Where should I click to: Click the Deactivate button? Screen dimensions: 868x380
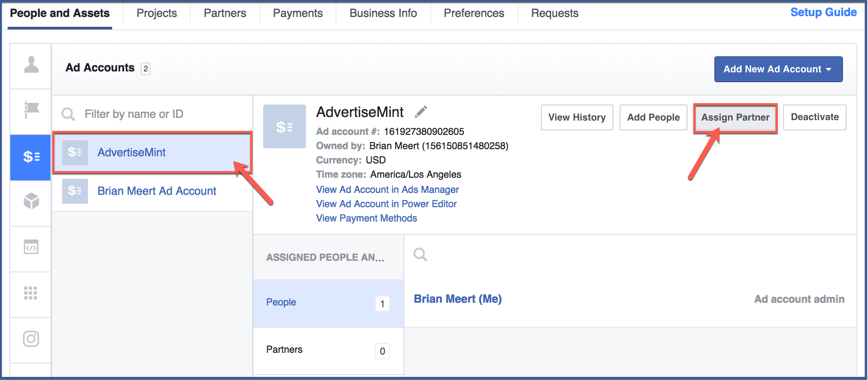click(814, 117)
